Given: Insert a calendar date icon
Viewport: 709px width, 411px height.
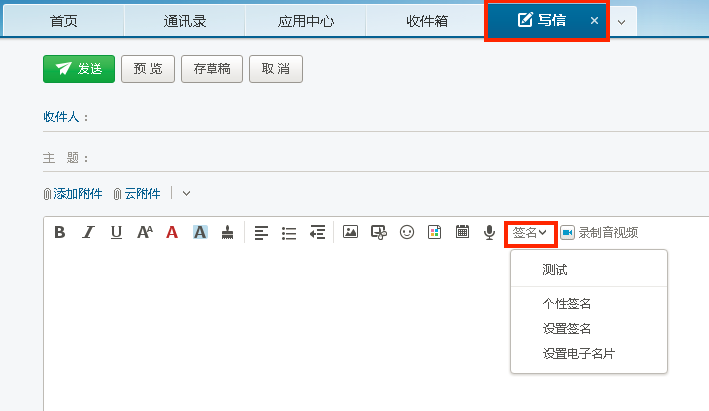Looking at the screenshot, I should [x=462, y=232].
